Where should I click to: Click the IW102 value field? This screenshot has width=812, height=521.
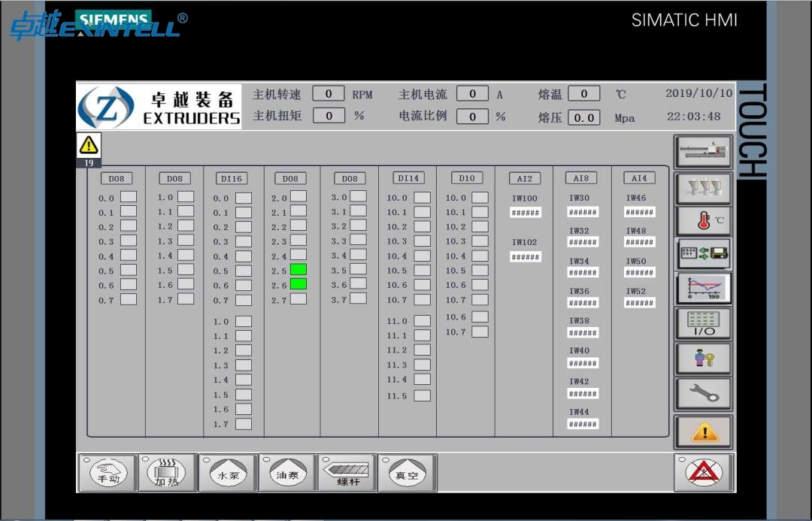[x=525, y=257]
